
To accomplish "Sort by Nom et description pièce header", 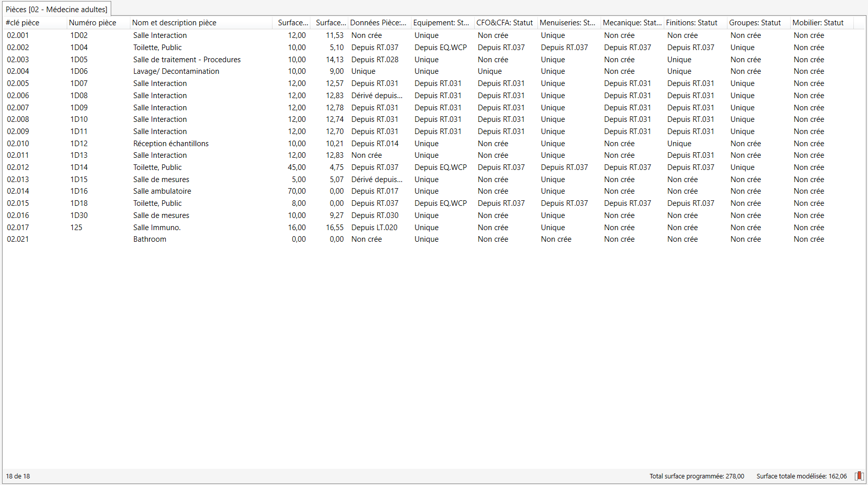I will (174, 23).
